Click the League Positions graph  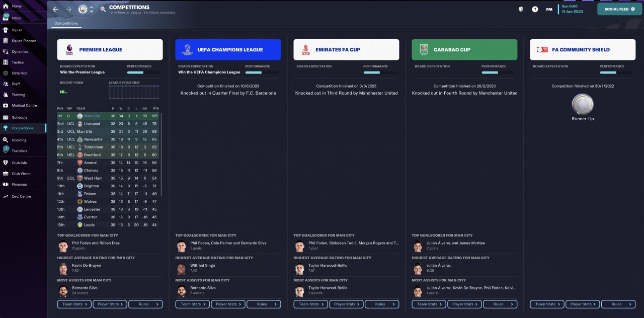point(134,92)
